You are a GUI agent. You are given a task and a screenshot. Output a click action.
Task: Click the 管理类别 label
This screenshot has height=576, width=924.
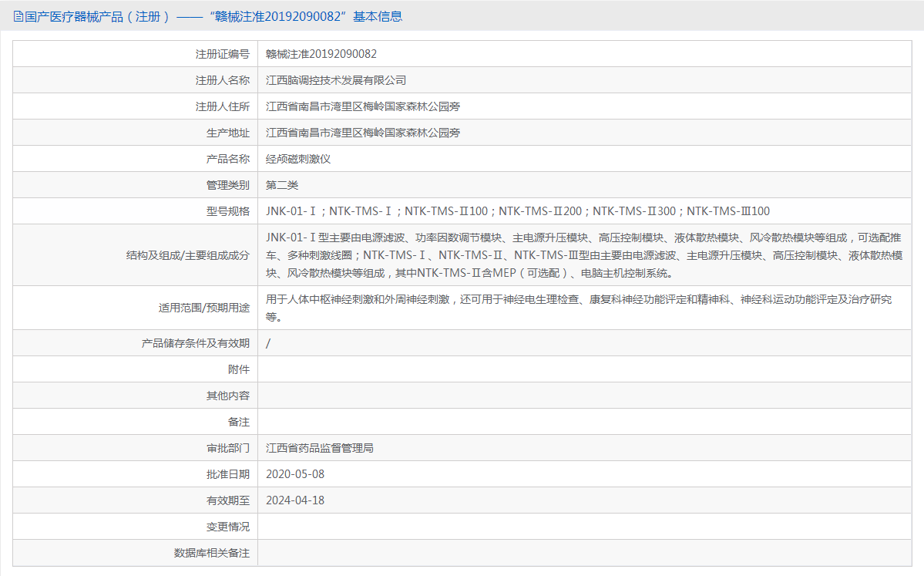[228, 185]
